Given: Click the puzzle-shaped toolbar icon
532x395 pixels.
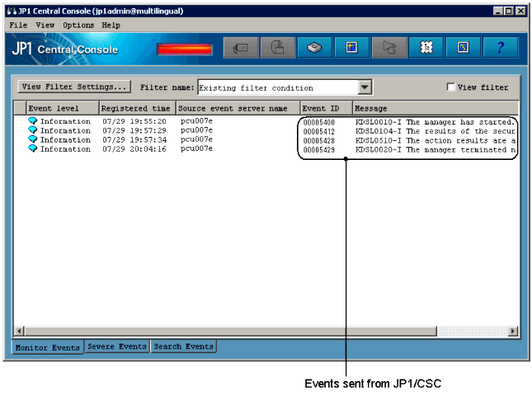Looking at the screenshot, I should coord(426,49).
